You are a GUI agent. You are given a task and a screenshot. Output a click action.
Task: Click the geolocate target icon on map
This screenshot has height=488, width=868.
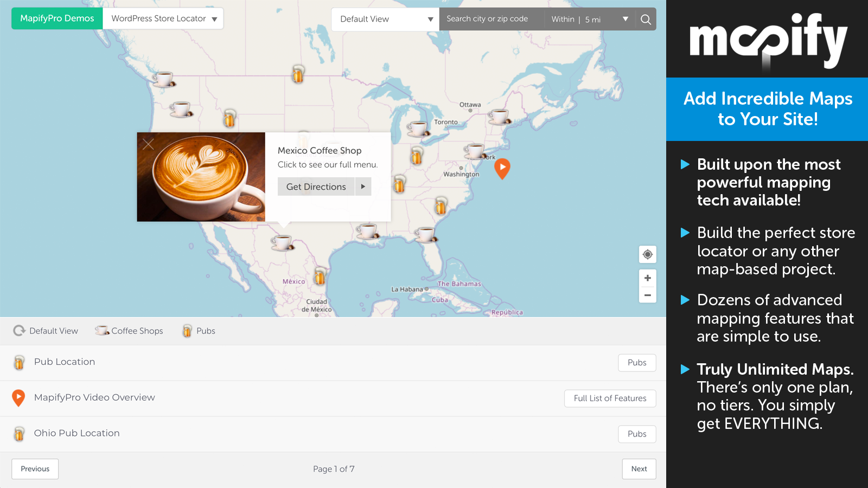[x=647, y=254]
